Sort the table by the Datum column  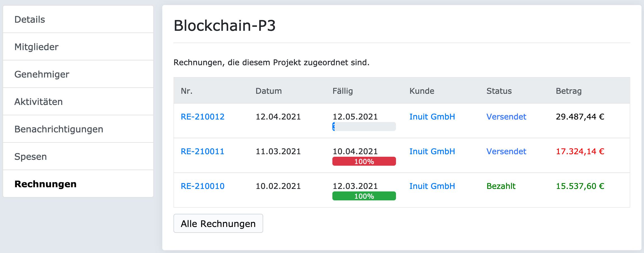(268, 91)
